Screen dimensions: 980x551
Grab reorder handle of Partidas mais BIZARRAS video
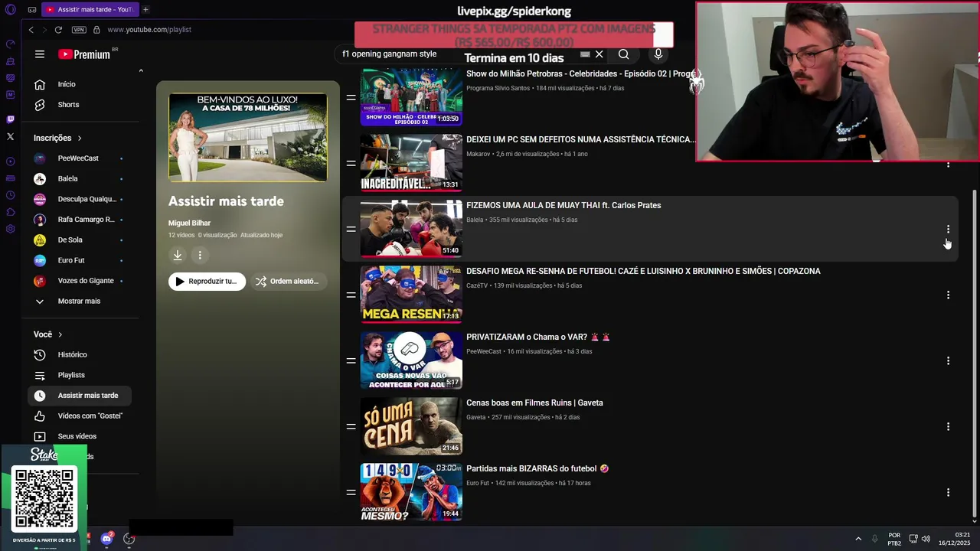pos(351,492)
